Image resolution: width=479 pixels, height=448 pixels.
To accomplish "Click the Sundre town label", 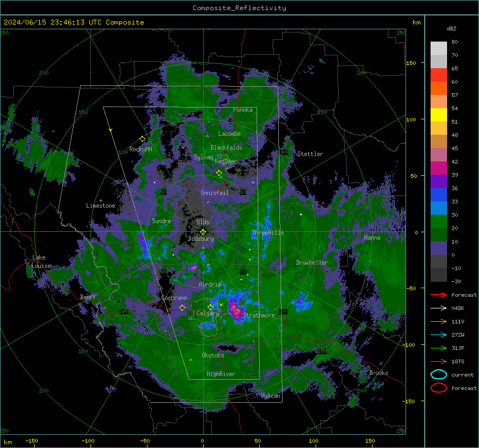I will [x=161, y=221].
